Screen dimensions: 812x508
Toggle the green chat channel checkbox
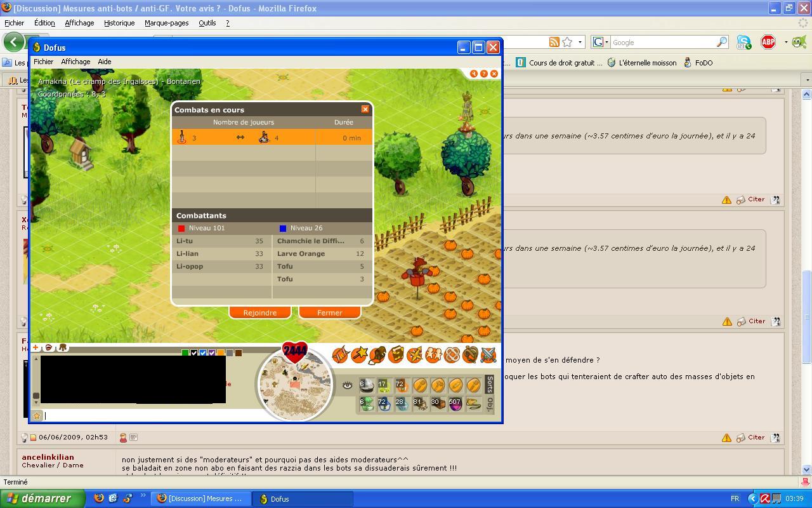(185, 352)
